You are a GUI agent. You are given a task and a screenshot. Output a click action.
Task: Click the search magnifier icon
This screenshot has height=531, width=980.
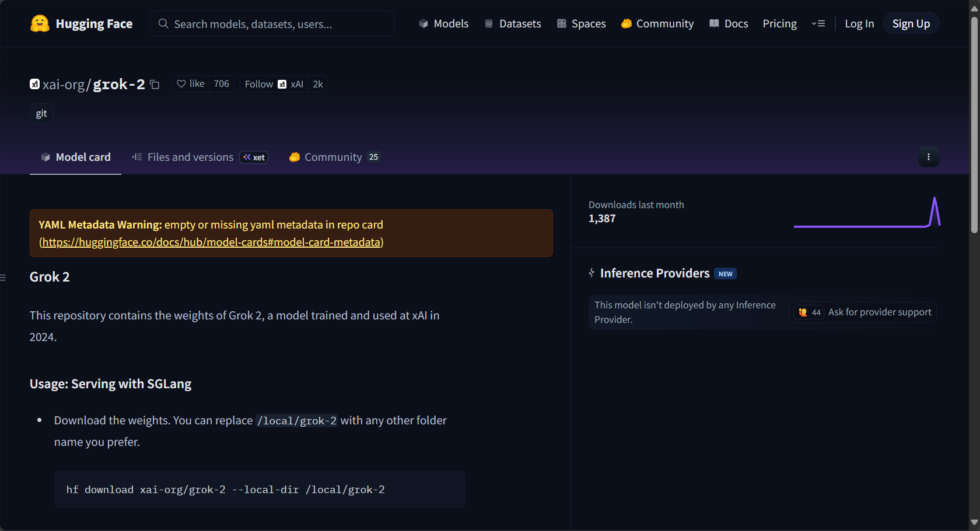(163, 24)
